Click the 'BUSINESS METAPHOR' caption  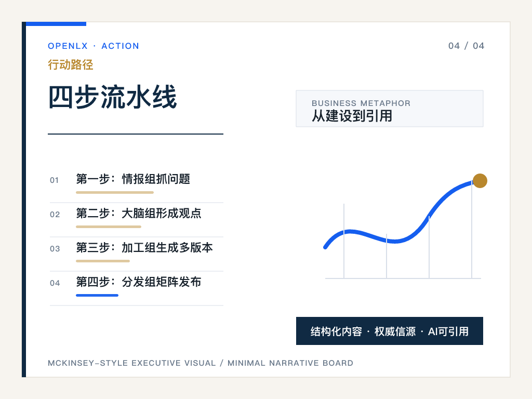coord(361,103)
